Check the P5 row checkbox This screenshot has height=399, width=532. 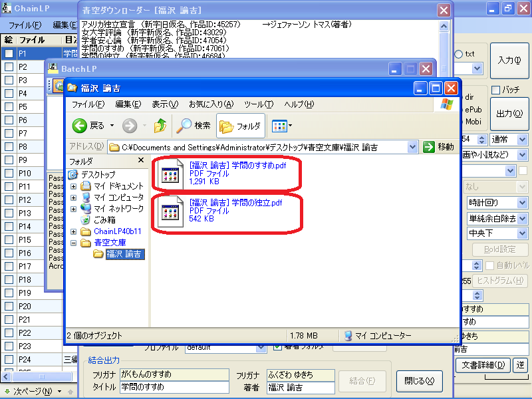point(9,107)
